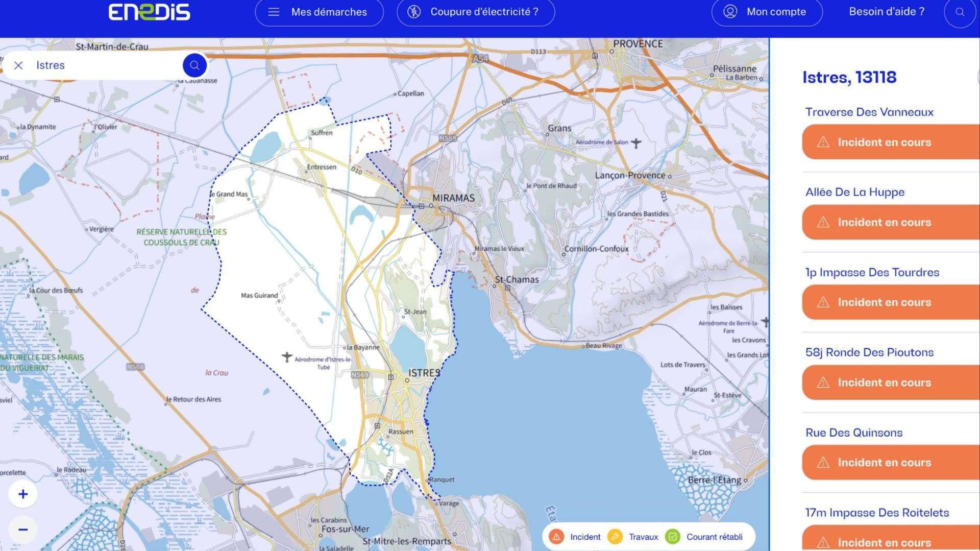Click the 58j Ronde Des Pioutons label
The image size is (980, 551).
[869, 352]
